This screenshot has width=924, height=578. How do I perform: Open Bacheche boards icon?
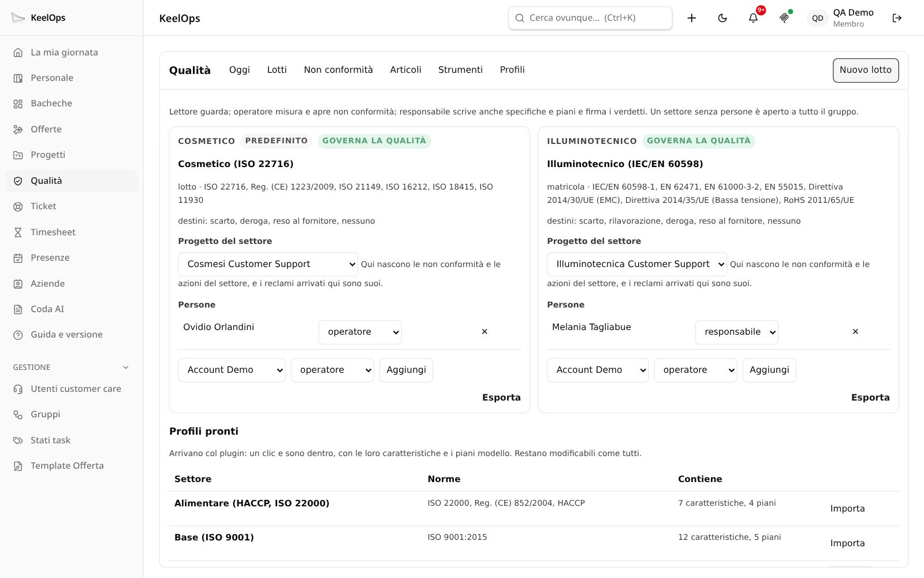(x=18, y=103)
